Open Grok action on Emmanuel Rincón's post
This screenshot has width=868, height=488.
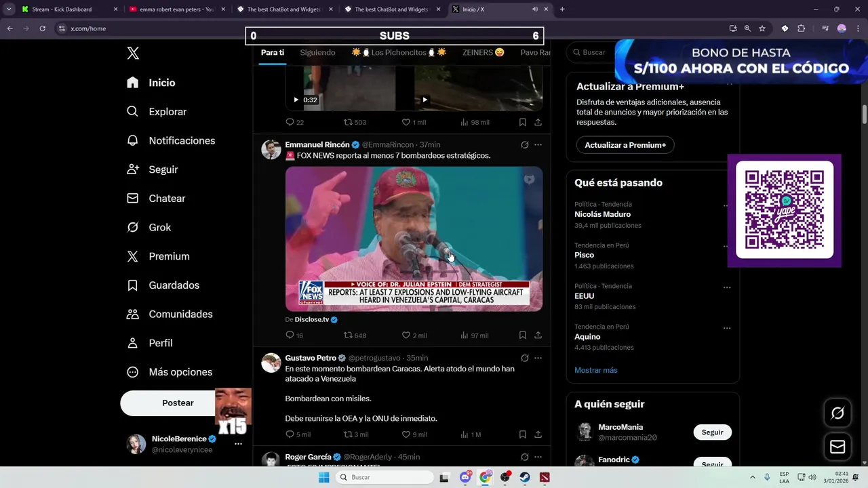point(524,144)
